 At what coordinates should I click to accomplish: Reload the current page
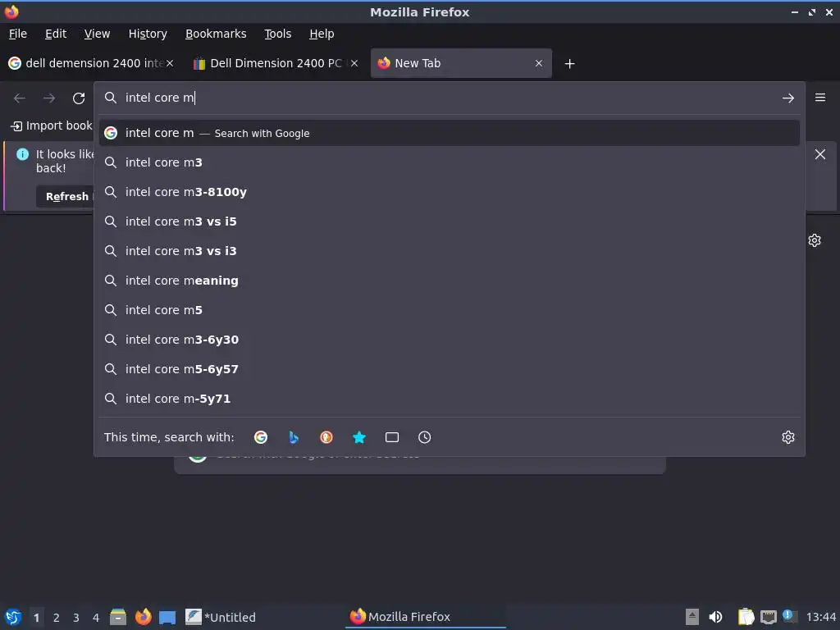pyautogui.click(x=79, y=98)
